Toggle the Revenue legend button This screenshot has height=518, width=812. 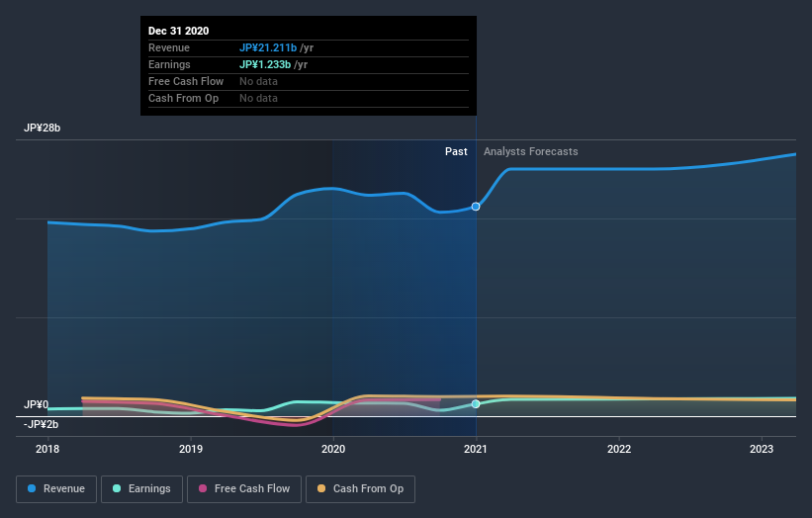(x=56, y=489)
